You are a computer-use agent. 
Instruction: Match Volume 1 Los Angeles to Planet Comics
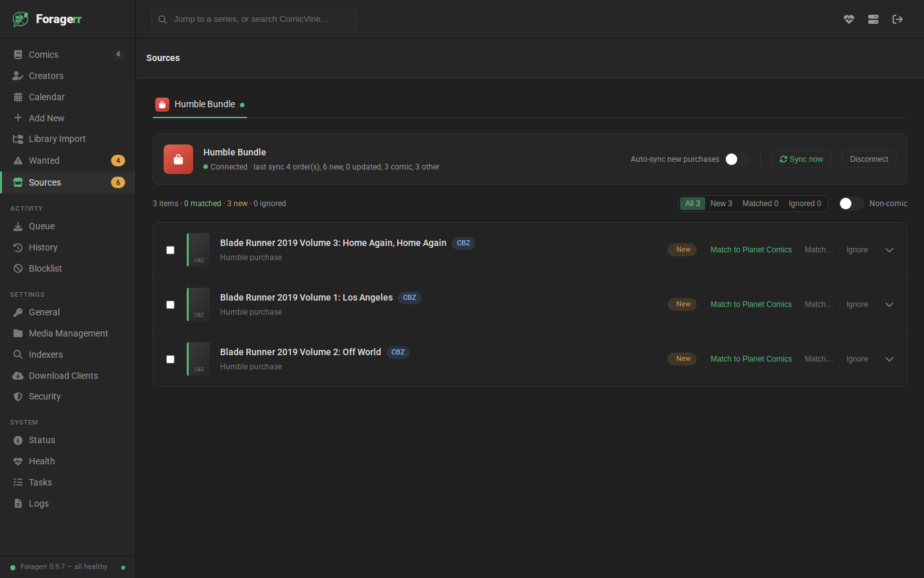751,304
